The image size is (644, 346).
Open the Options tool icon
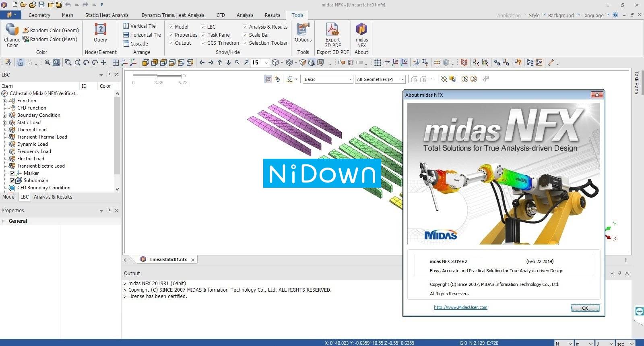tap(303, 33)
